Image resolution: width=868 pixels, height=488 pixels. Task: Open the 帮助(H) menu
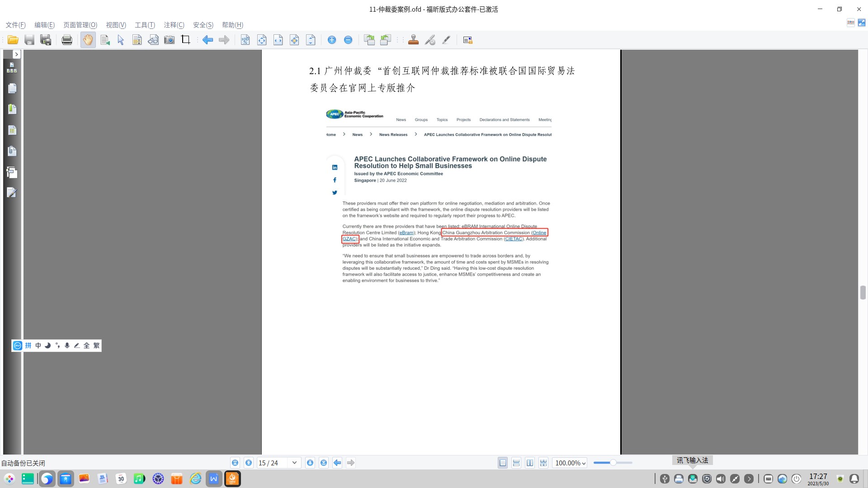[x=232, y=25]
